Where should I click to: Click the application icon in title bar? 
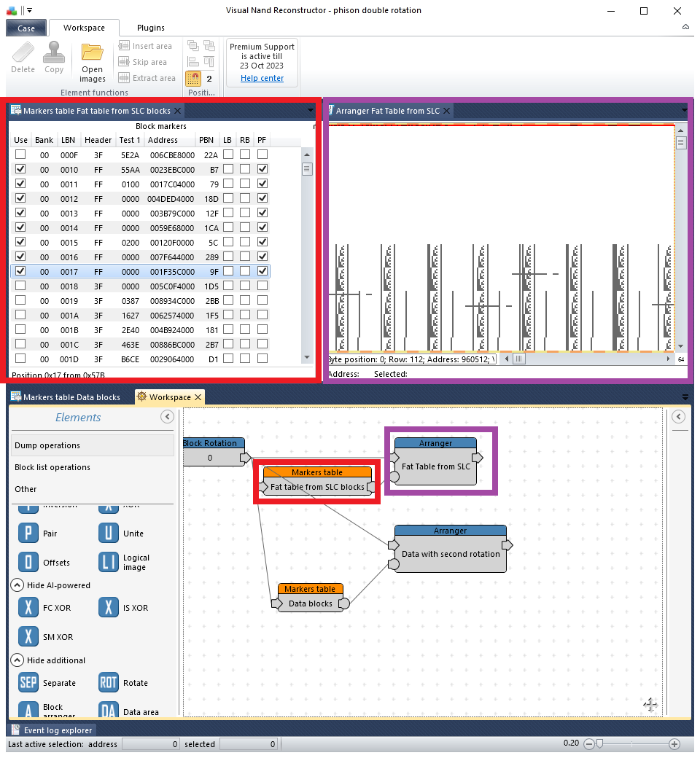(x=12, y=10)
